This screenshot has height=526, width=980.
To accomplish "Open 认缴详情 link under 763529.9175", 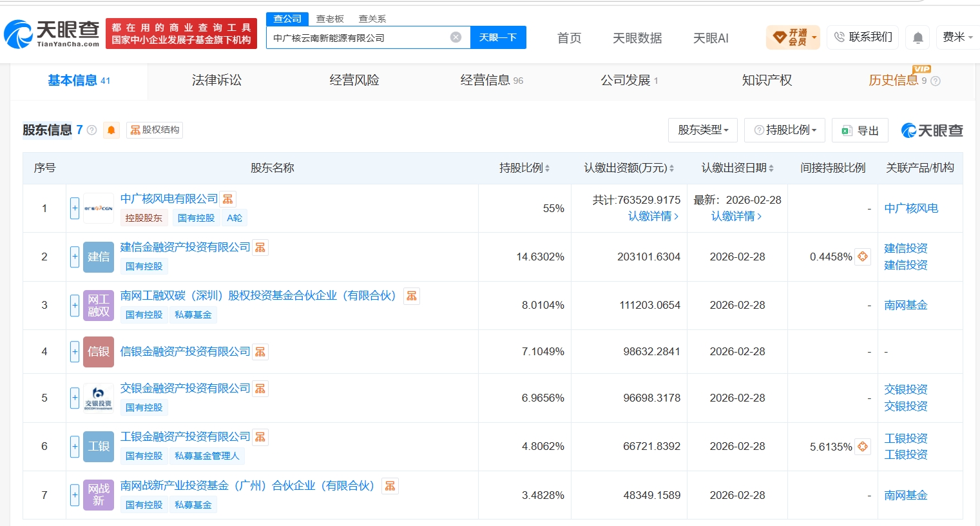I will coord(653,217).
